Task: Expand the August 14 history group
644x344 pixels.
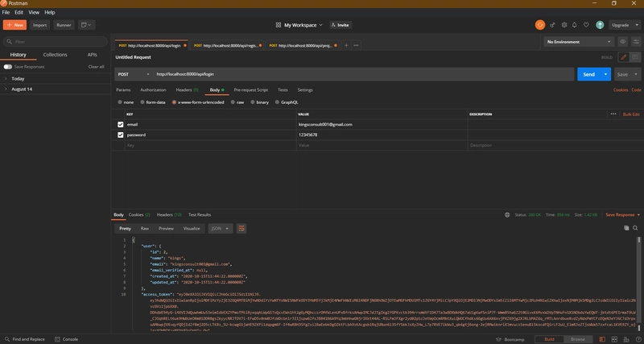Action: click(x=6, y=89)
